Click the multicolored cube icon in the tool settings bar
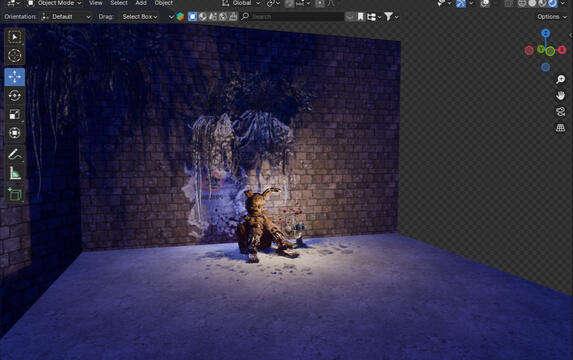This screenshot has height=360, width=573. coord(180,16)
